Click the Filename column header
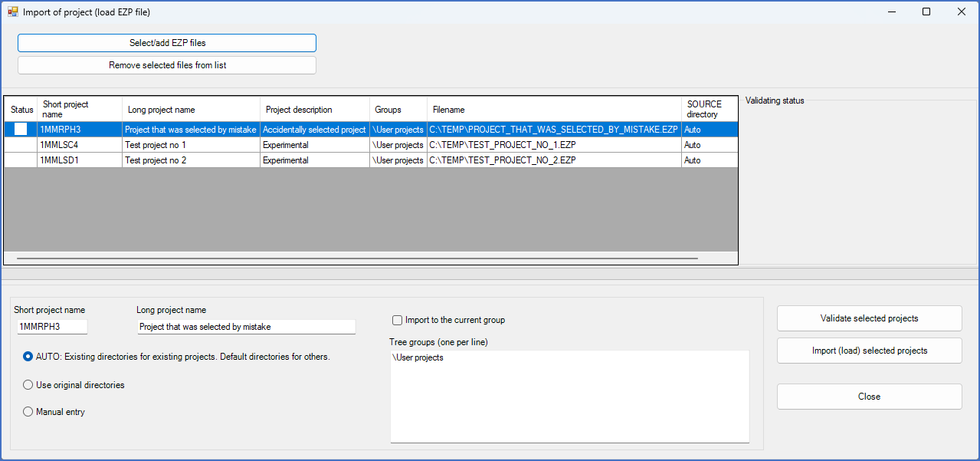 click(x=553, y=110)
